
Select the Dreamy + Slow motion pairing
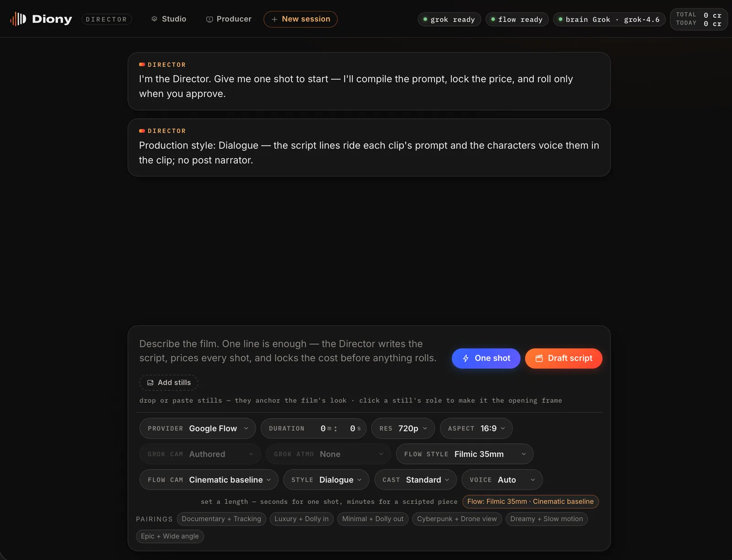pyautogui.click(x=547, y=519)
